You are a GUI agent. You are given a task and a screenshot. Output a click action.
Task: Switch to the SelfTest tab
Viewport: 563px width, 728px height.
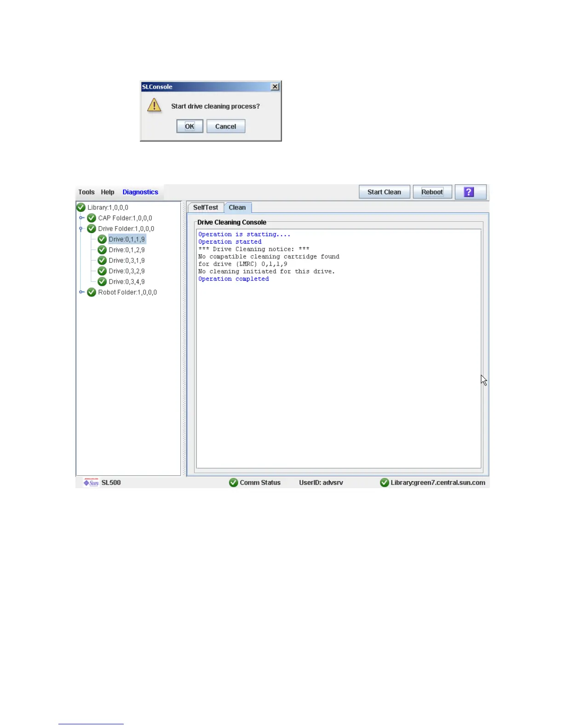(206, 208)
